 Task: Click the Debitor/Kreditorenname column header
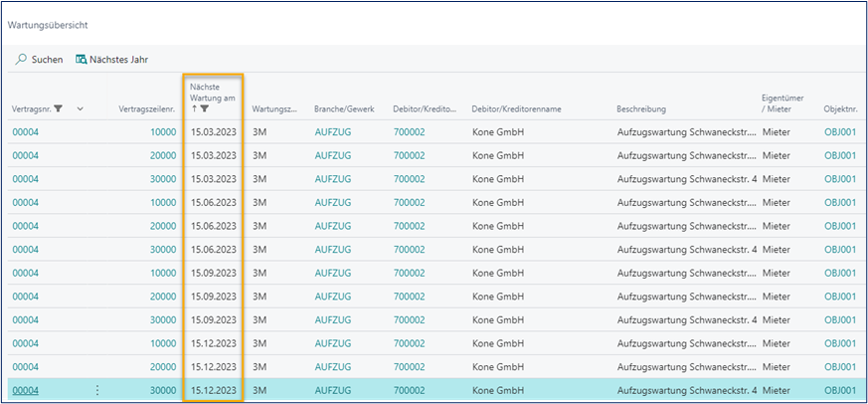(x=516, y=109)
